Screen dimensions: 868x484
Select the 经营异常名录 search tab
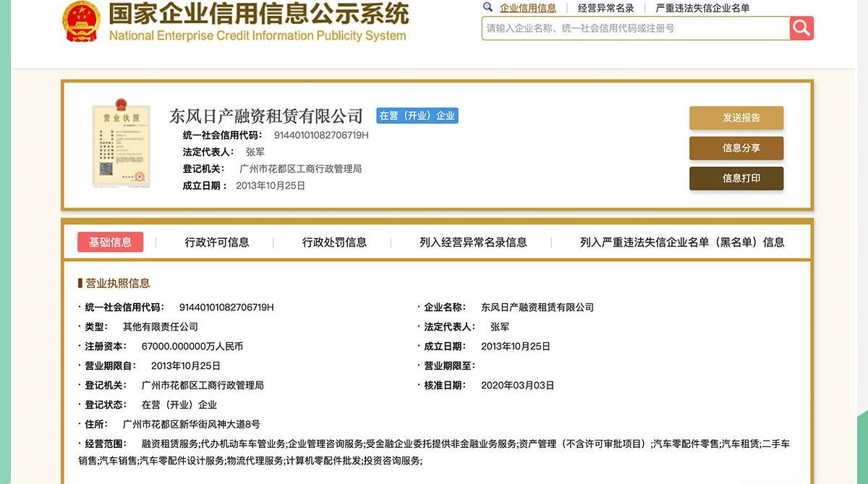606,8
